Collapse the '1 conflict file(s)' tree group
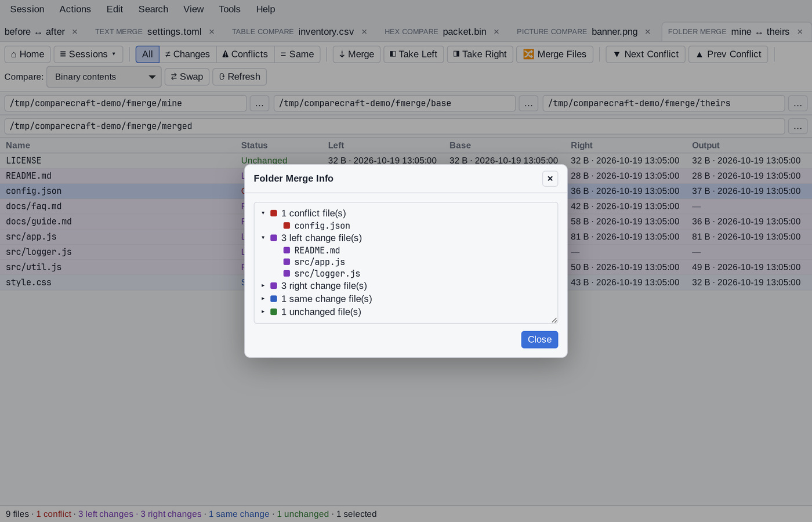 [x=263, y=213]
